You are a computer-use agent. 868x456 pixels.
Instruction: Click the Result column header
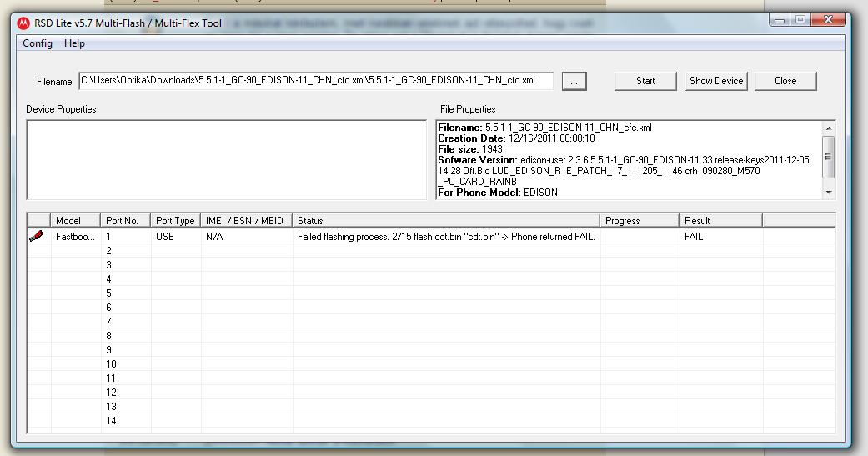720,220
